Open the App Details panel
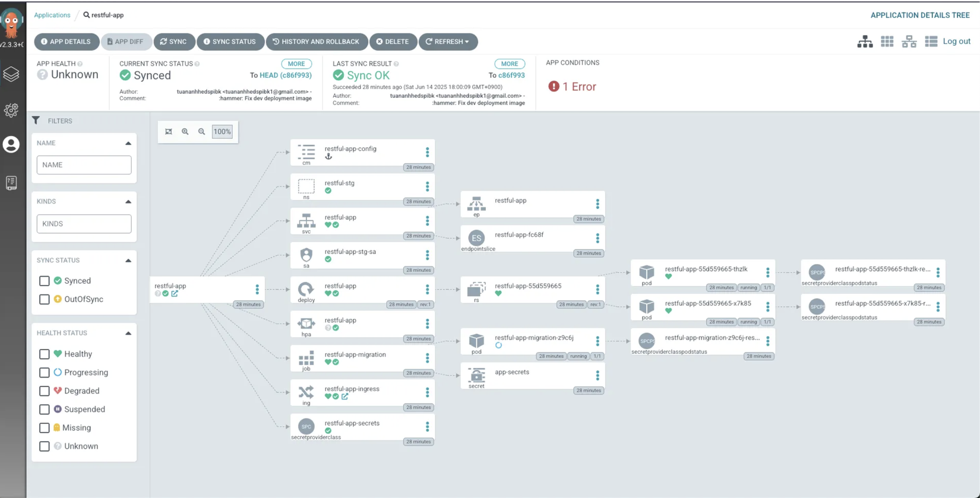The image size is (980, 498). click(66, 42)
